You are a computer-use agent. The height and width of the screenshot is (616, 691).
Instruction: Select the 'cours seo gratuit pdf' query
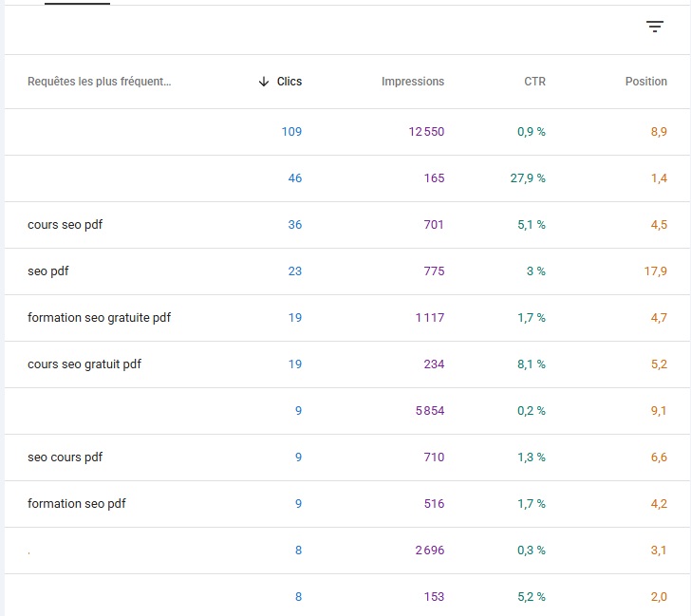tap(84, 364)
